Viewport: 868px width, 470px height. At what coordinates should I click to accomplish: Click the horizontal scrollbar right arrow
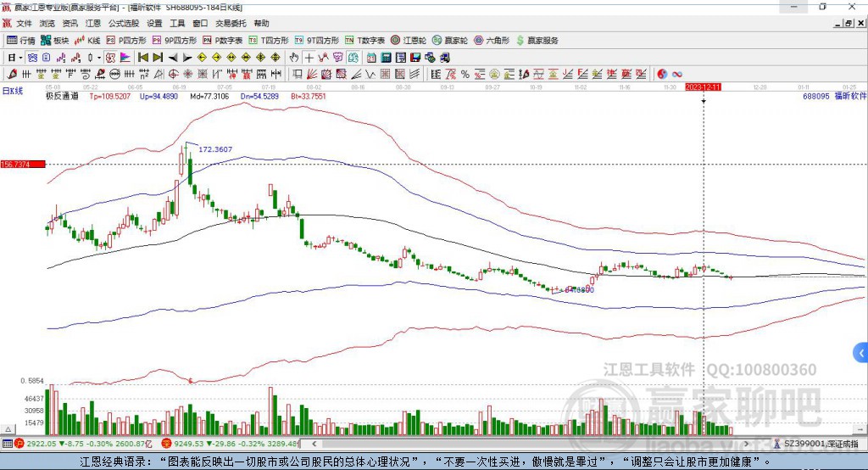pos(747,444)
